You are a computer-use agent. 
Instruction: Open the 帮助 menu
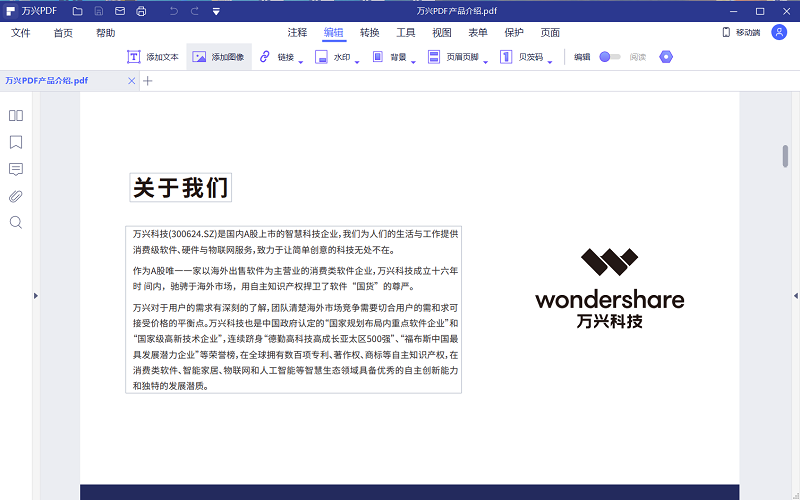[106, 33]
